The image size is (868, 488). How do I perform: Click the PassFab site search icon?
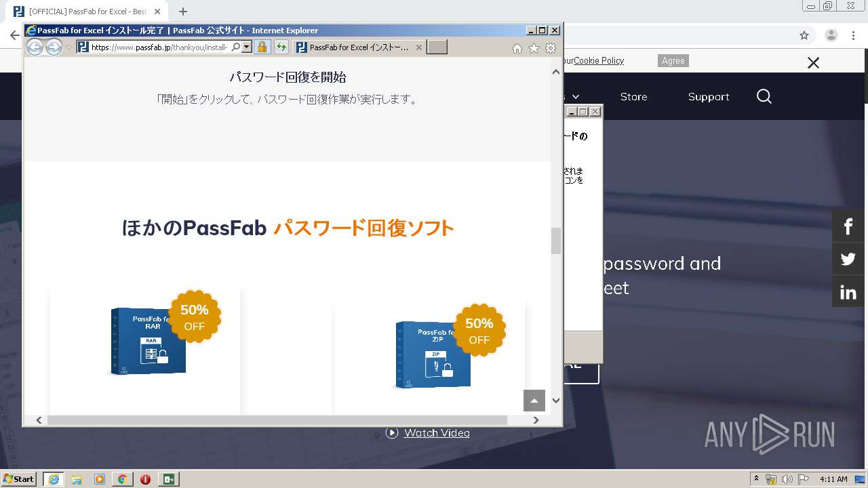(764, 96)
